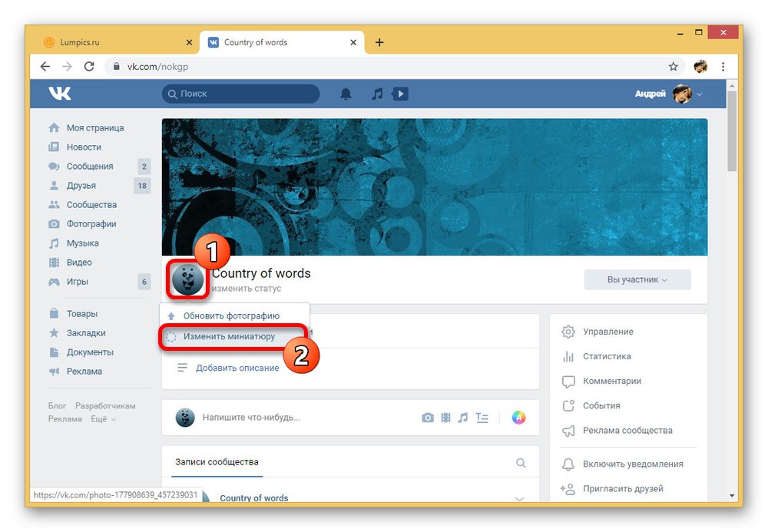
Task: Bookmark page with the star icon
Action: 674,67
